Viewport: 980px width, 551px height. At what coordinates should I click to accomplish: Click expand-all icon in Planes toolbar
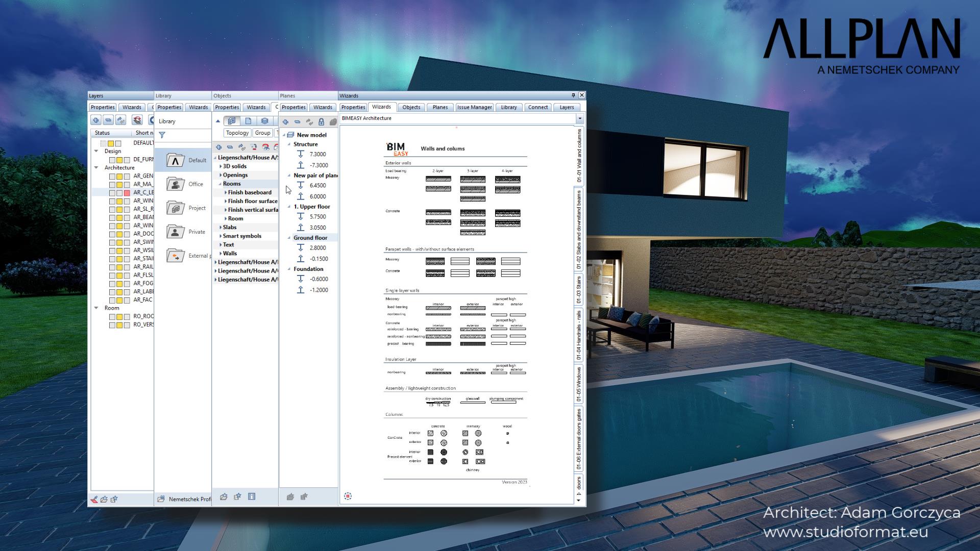tap(285, 122)
